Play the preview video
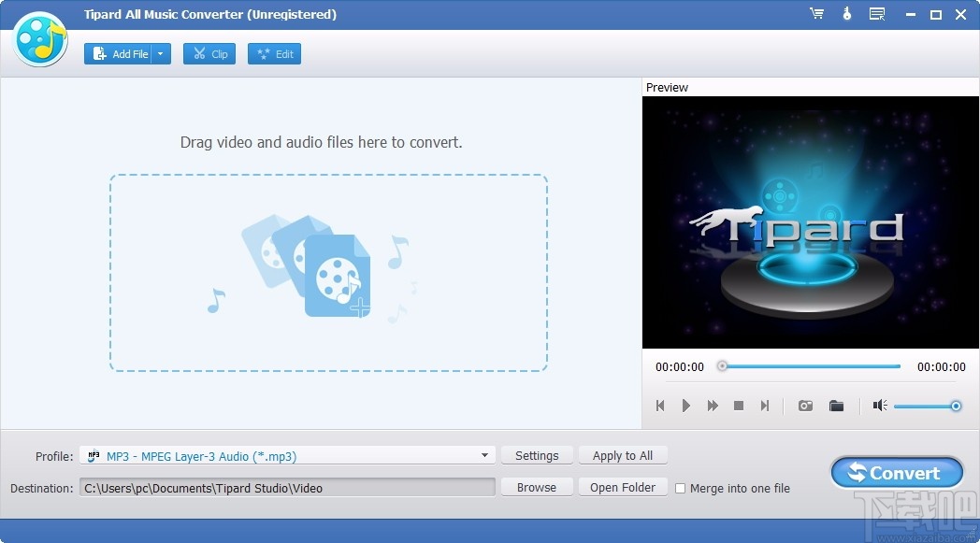 coord(686,406)
